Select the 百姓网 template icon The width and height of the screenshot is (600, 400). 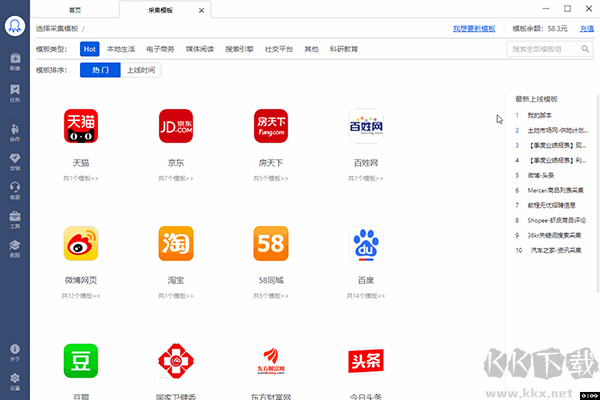pos(366,126)
